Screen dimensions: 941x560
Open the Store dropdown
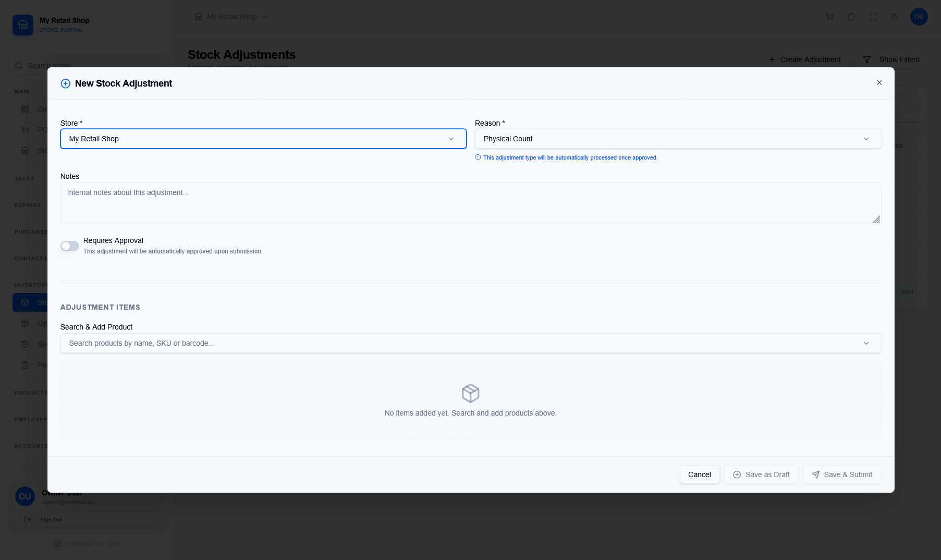263,139
